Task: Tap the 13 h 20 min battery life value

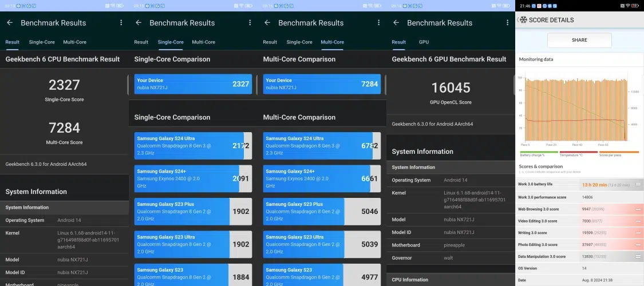Action: click(x=594, y=185)
